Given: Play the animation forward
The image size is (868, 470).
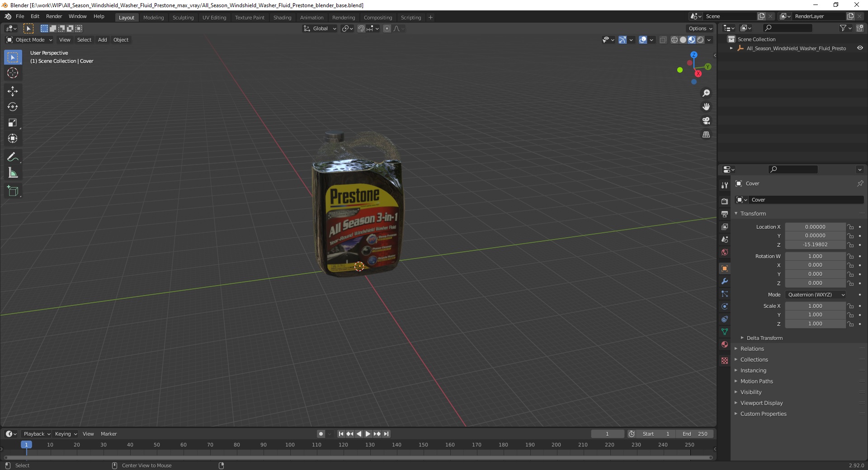Looking at the screenshot, I should pyautogui.click(x=368, y=434).
